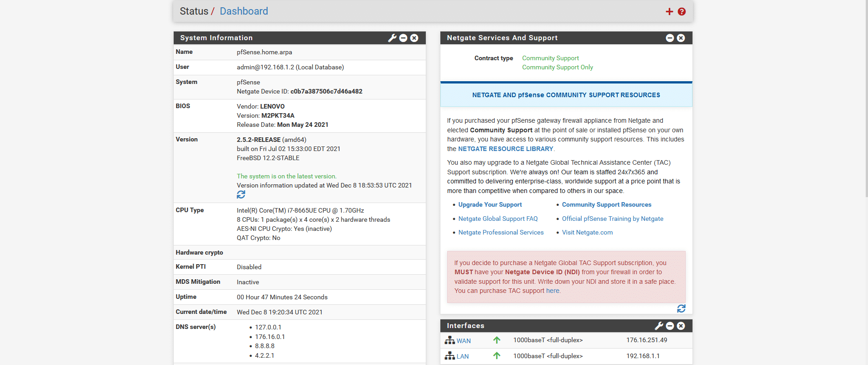Open Netgate Global Support FAQ link
Screen dimensions: 868x365
pos(498,219)
